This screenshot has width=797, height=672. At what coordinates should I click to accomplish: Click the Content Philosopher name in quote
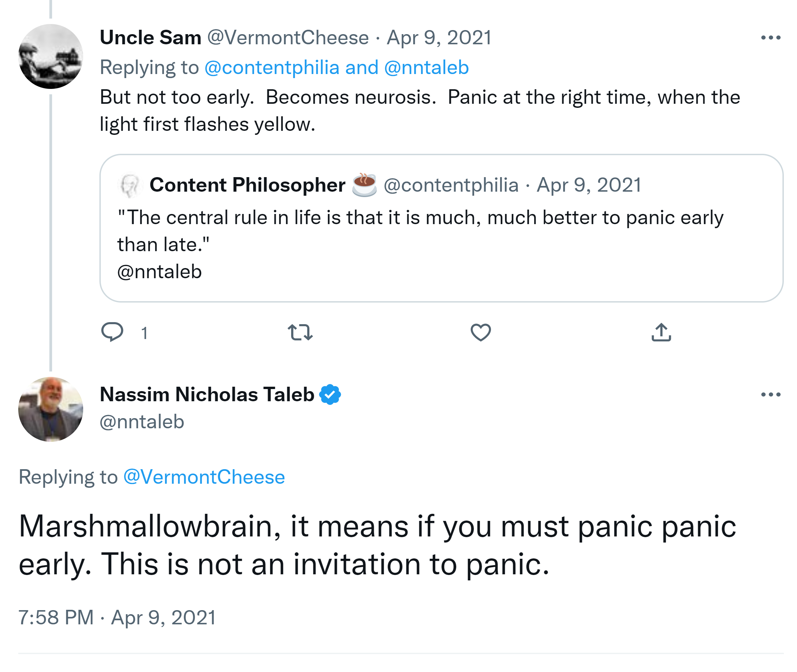[247, 185]
